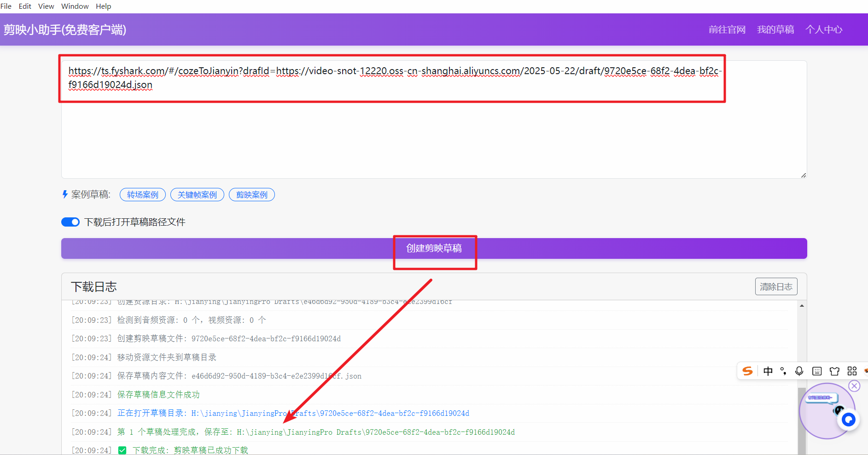The height and width of the screenshot is (455, 868).
Task: Click the 创建剪映草稿 button
Action: [434, 249]
